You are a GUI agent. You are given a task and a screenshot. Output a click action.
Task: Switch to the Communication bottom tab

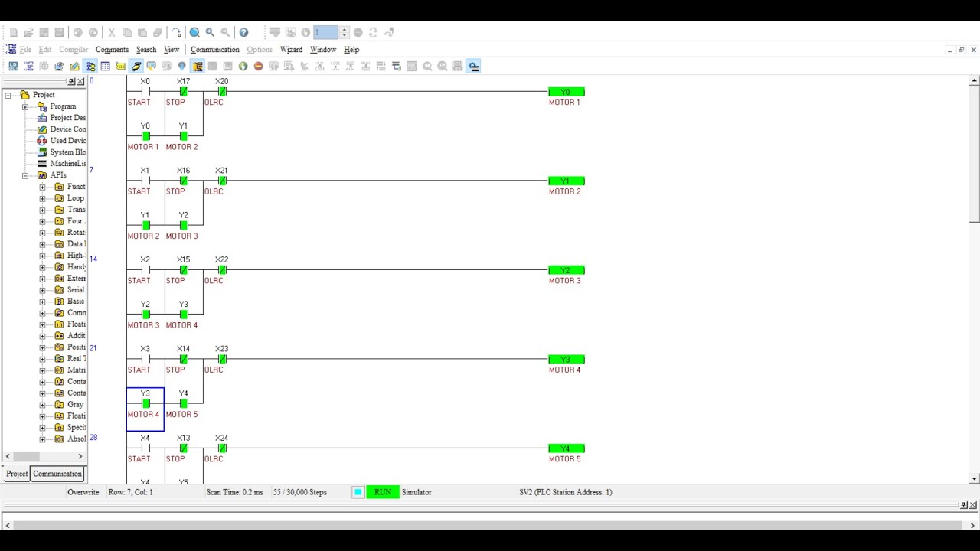tap(57, 474)
